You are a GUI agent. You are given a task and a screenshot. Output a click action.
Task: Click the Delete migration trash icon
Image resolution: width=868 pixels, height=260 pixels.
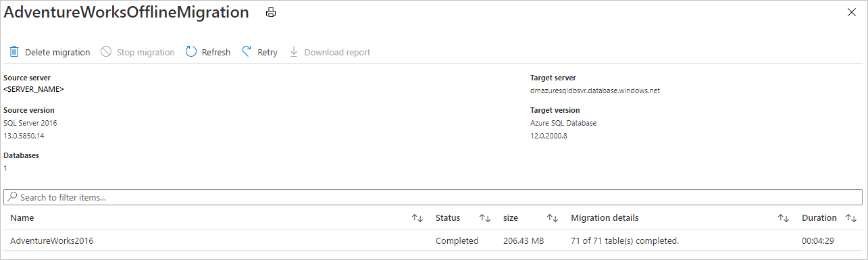(x=14, y=52)
